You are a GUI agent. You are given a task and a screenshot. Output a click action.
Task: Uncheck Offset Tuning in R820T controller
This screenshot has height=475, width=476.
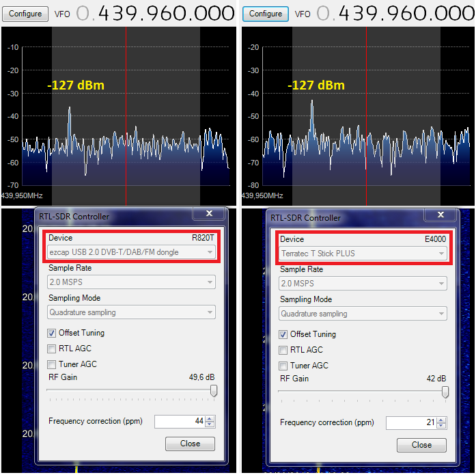coord(52,333)
